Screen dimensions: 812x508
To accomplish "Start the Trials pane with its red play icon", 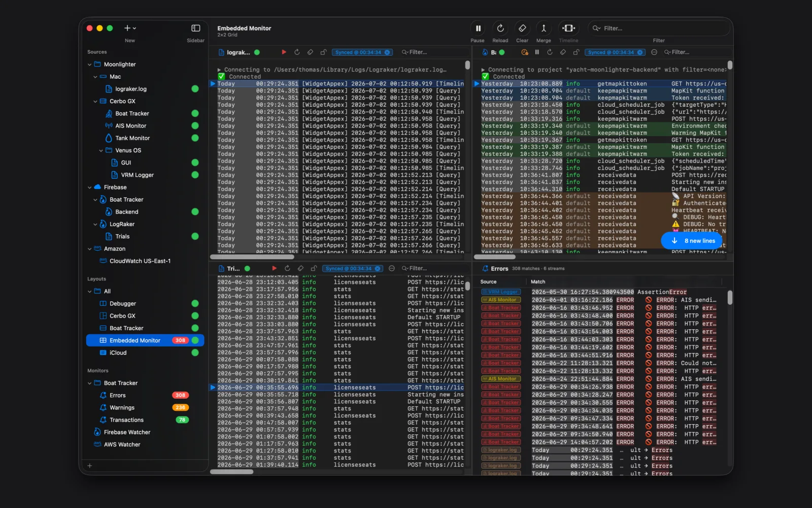I will coord(274,269).
